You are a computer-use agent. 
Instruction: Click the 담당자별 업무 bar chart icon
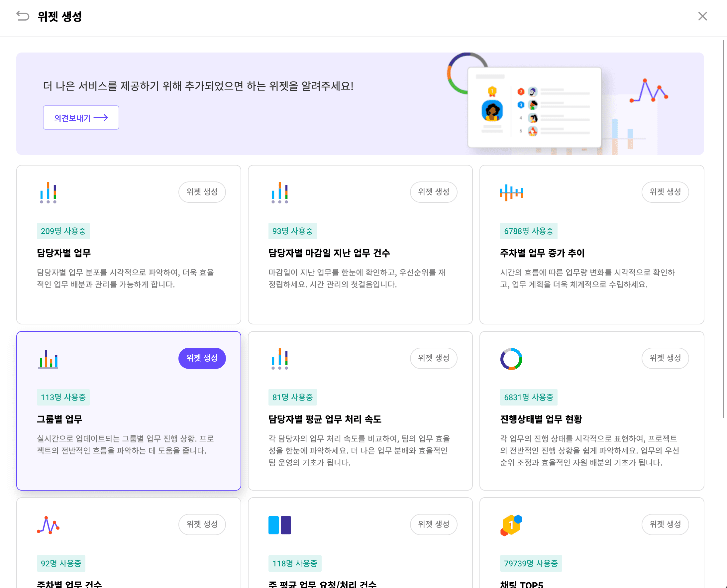[48, 192]
